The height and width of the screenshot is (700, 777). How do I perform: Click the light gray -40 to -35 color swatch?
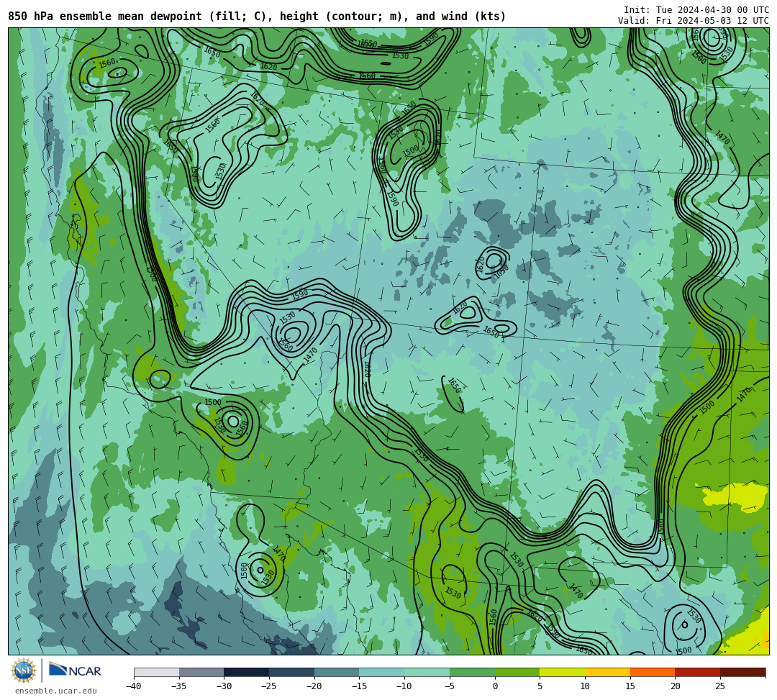[157, 672]
